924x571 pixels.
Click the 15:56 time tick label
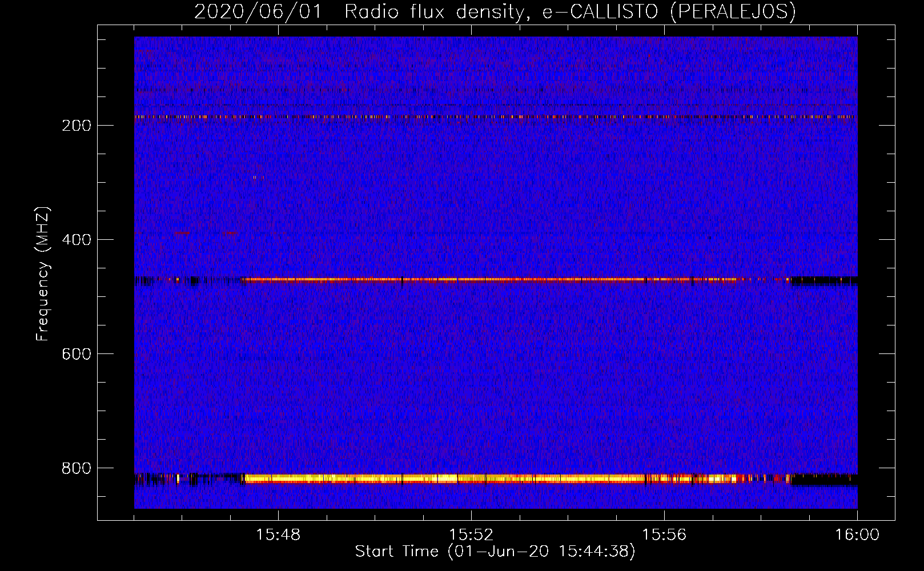664,535
